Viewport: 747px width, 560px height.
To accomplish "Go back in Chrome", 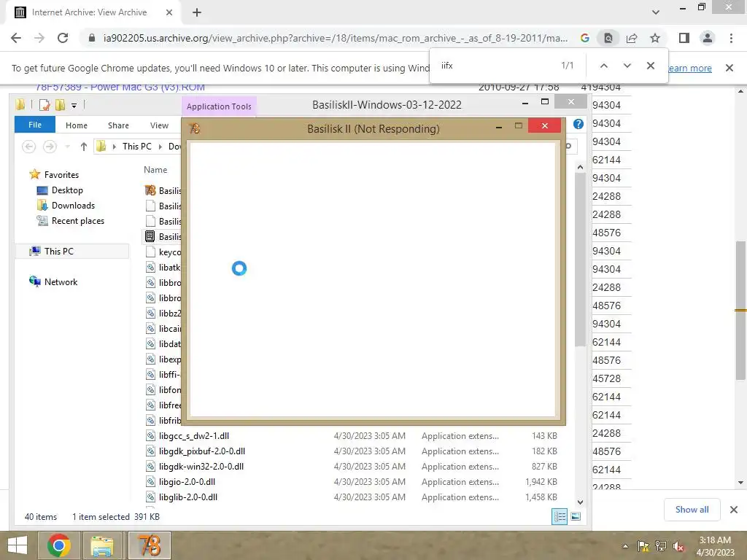I will click(16, 38).
